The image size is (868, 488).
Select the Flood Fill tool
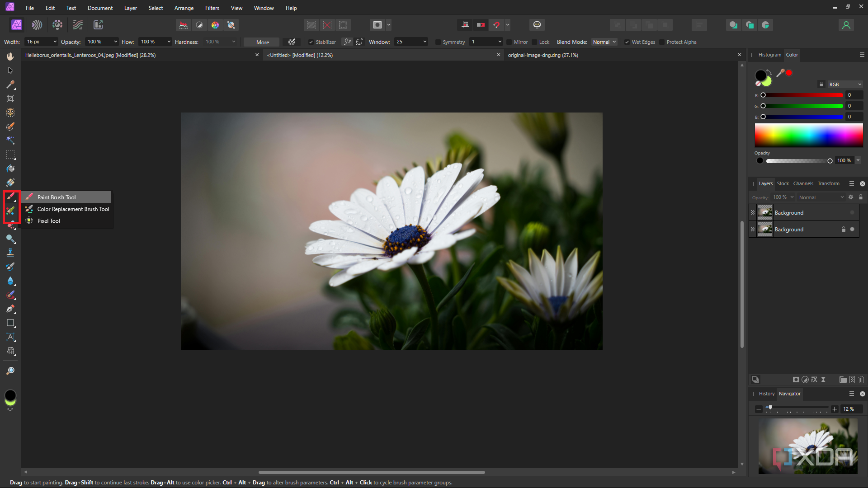tap(10, 169)
